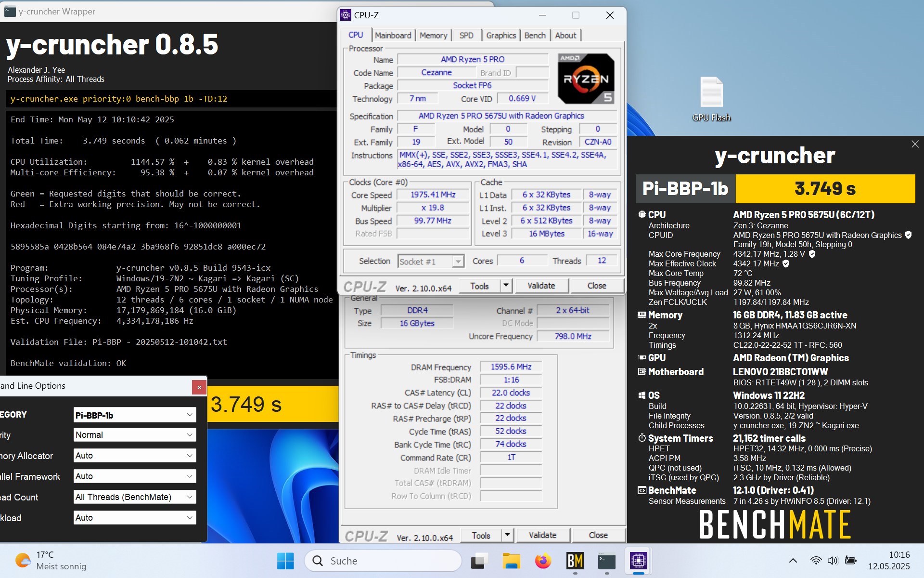Screen dimensions: 924x578
Task: Click the y-cruncher Wrapper title icon
Action: 10,11
